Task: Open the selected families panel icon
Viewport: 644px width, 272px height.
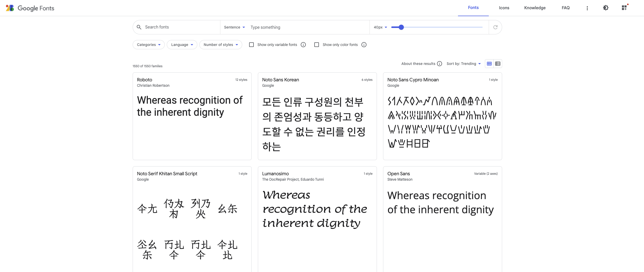Action: pos(625,8)
